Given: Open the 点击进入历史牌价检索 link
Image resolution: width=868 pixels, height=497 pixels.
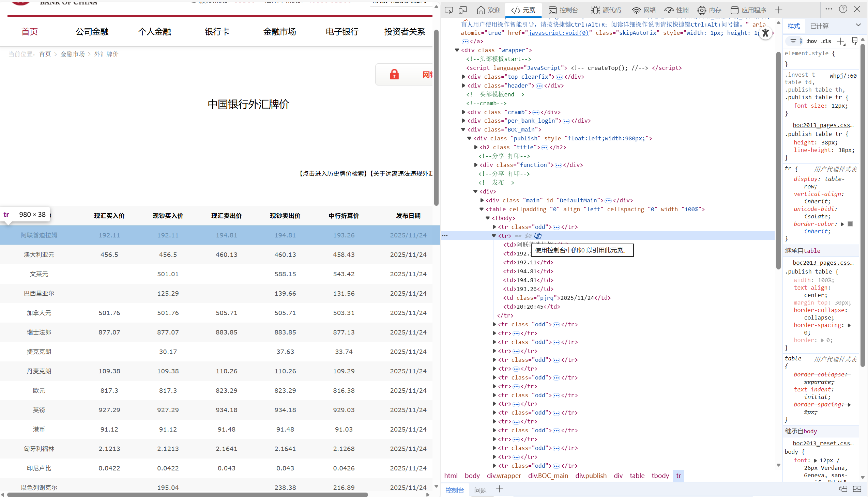Looking at the screenshot, I should 332,173.
